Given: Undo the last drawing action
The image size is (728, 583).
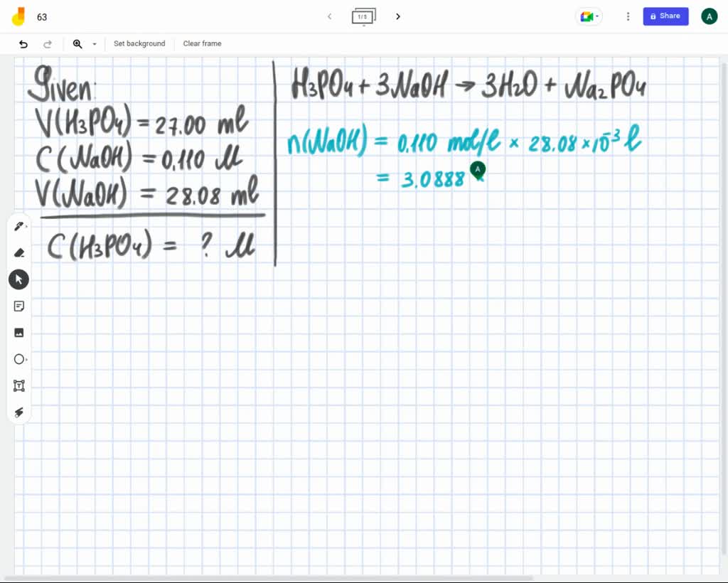Looking at the screenshot, I should pos(23,44).
